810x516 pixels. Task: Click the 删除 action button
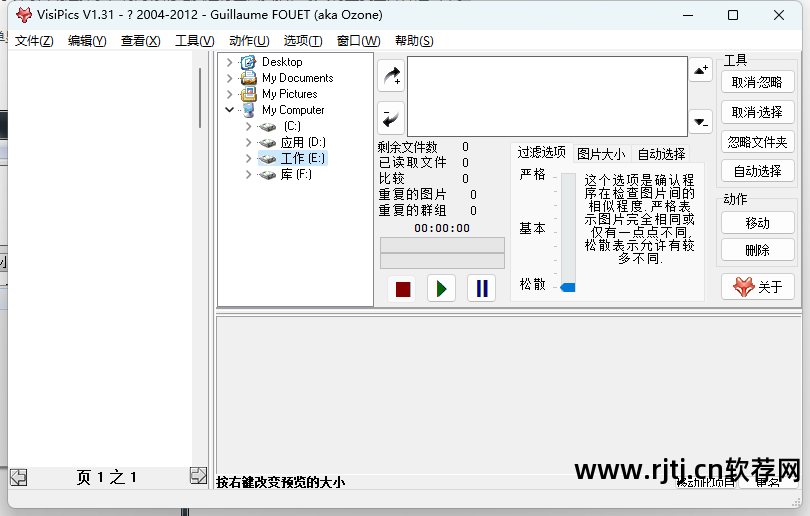click(x=757, y=251)
